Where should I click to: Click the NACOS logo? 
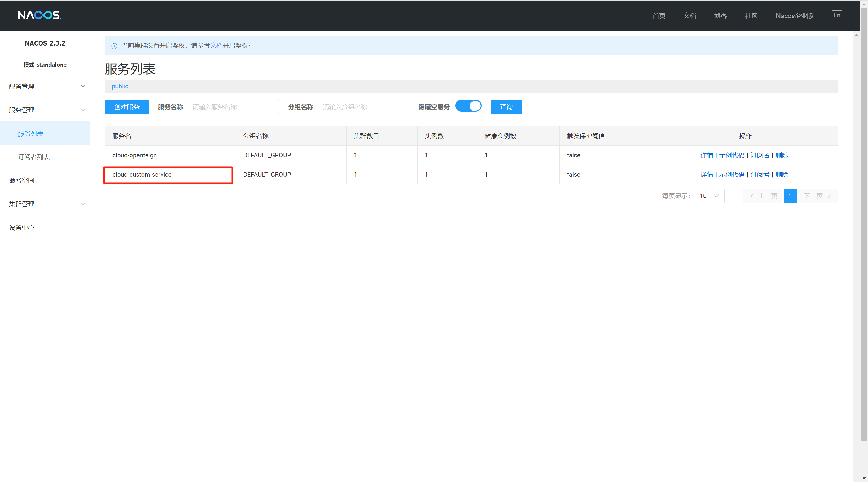tap(39, 15)
